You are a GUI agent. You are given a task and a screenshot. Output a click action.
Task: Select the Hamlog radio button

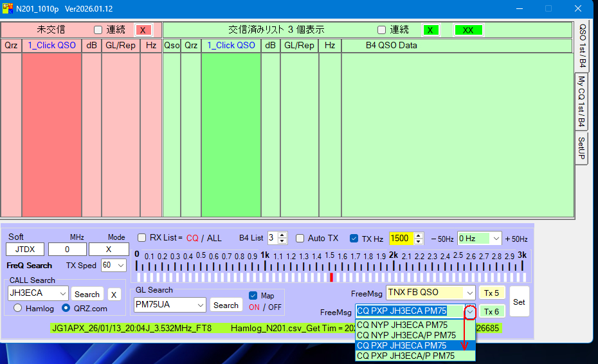click(17, 308)
